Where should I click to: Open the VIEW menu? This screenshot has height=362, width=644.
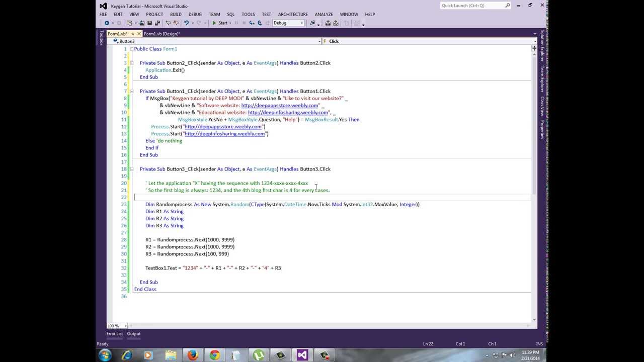point(134,15)
